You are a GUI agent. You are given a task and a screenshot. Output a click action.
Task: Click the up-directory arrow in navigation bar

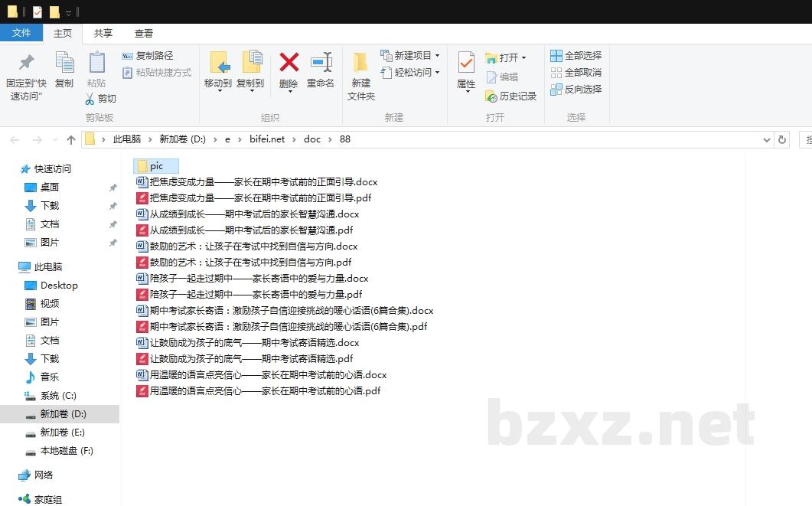point(71,139)
